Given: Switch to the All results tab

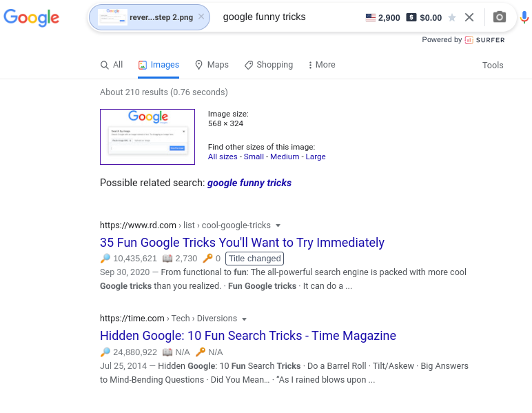Looking at the screenshot, I should tap(112, 65).
